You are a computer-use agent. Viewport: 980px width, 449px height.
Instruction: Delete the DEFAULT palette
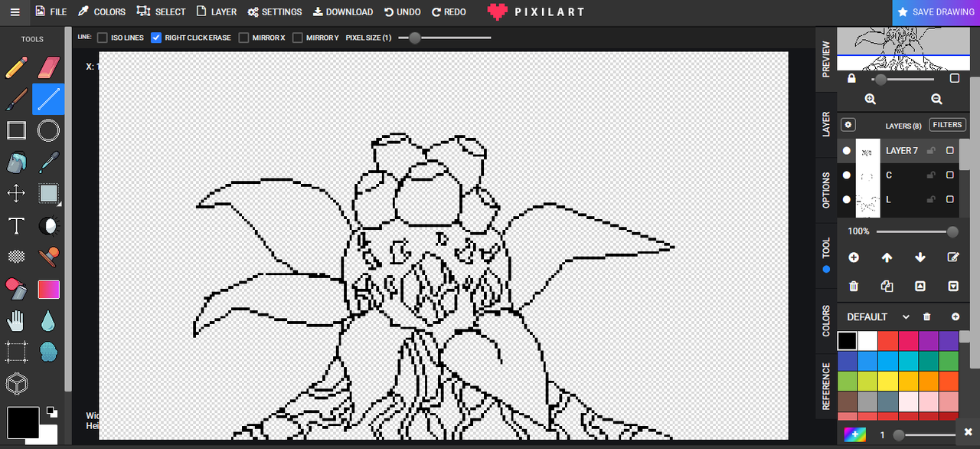click(926, 317)
